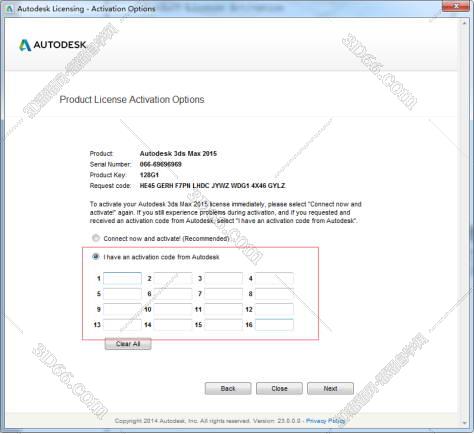Click activation code field 9

122,309
